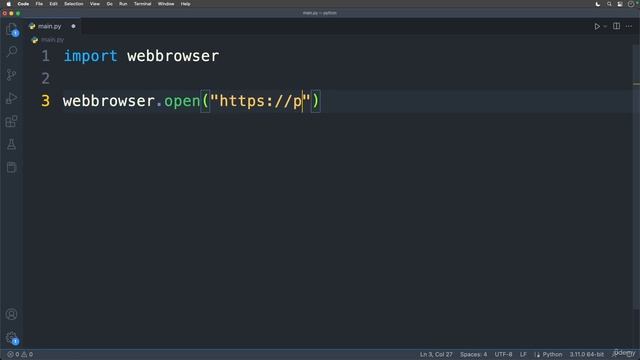Click line number 3 in gutter
This screenshot has height=360, width=640.
(45, 101)
